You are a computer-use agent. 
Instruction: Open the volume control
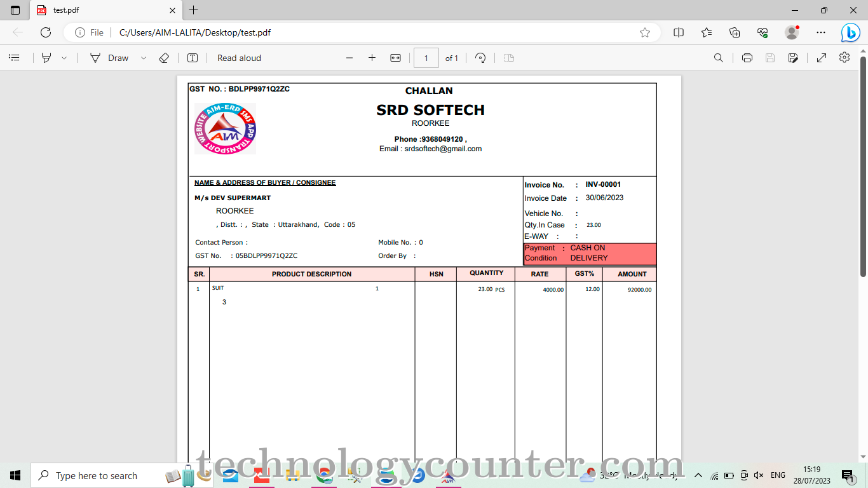coord(759,475)
